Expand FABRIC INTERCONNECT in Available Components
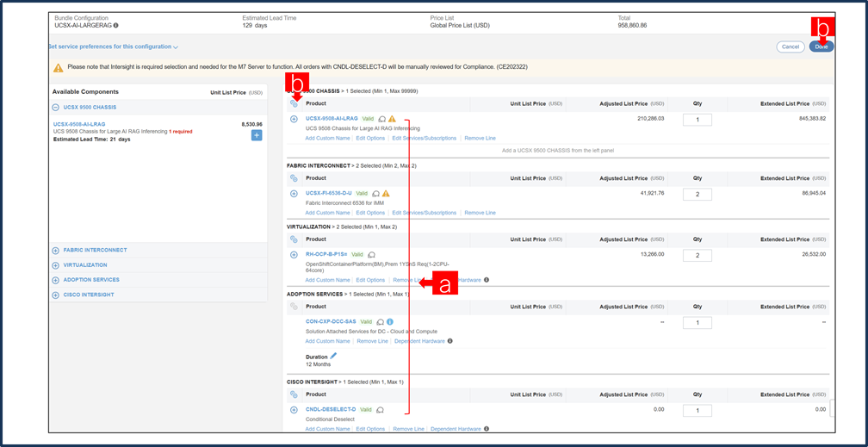 click(55, 251)
